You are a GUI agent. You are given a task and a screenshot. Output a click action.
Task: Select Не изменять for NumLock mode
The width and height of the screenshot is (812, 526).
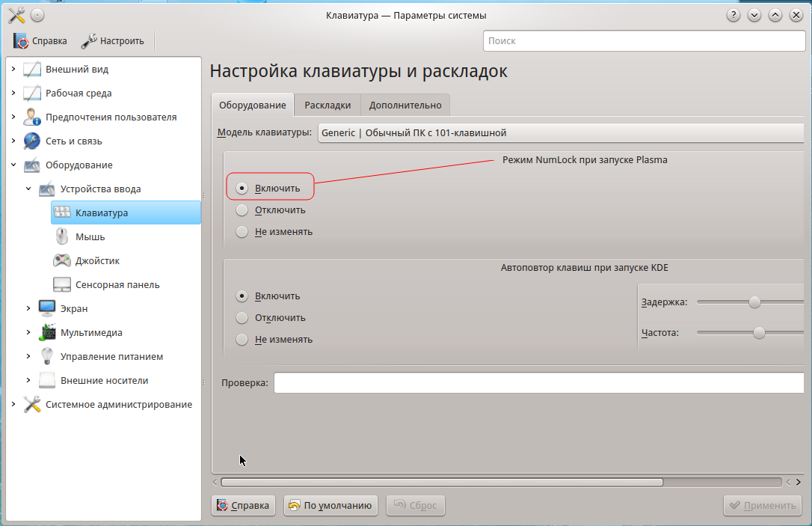click(x=242, y=232)
